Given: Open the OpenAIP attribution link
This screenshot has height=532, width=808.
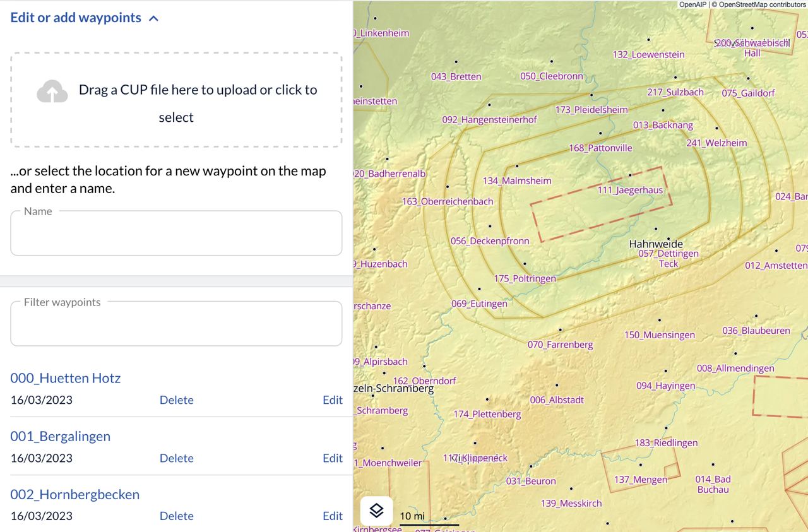Looking at the screenshot, I should (693, 4).
